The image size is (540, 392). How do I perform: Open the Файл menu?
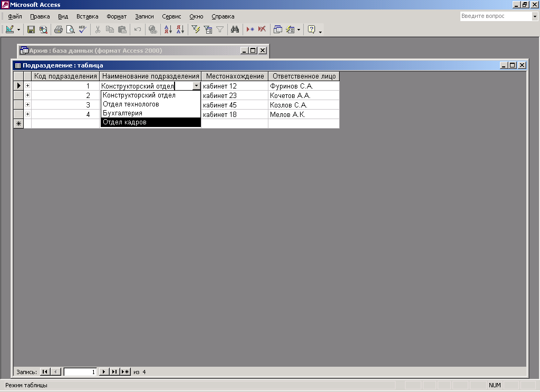(x=15, y=16)
